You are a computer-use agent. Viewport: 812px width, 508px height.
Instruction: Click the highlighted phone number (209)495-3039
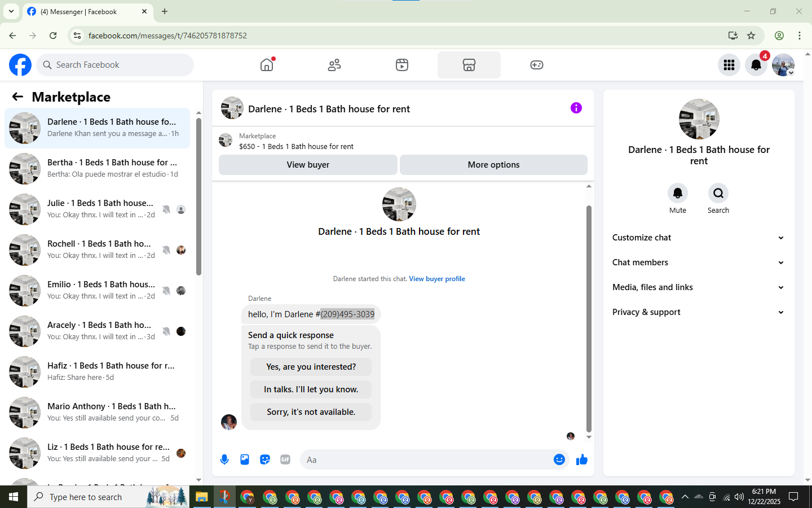coord(347,314)
